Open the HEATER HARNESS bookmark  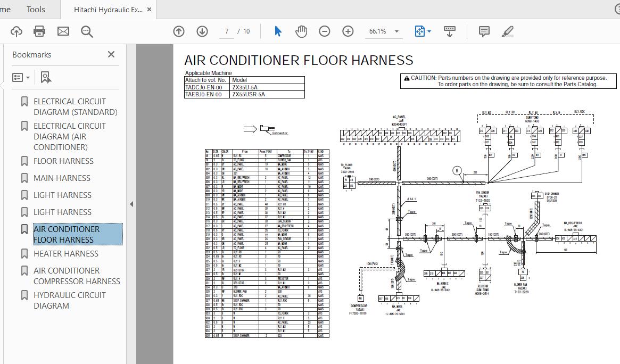click(x=65, y=253)
